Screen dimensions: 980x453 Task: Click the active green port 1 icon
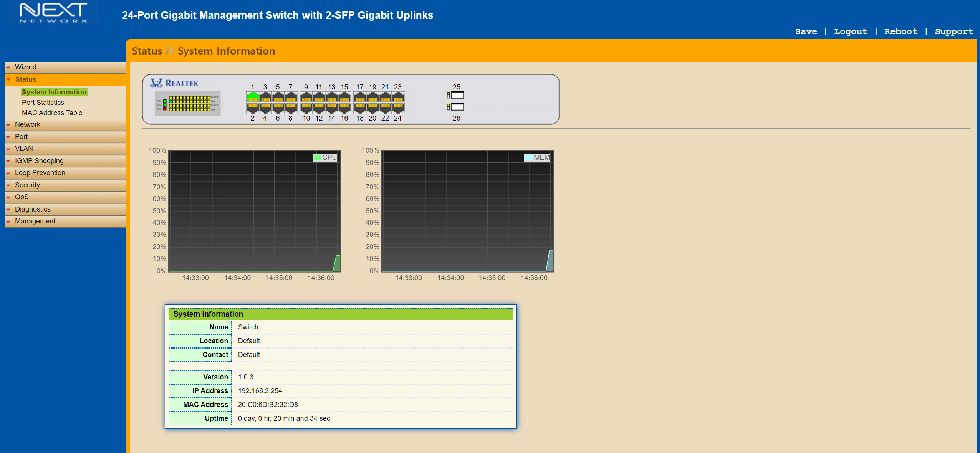(252, 97)
